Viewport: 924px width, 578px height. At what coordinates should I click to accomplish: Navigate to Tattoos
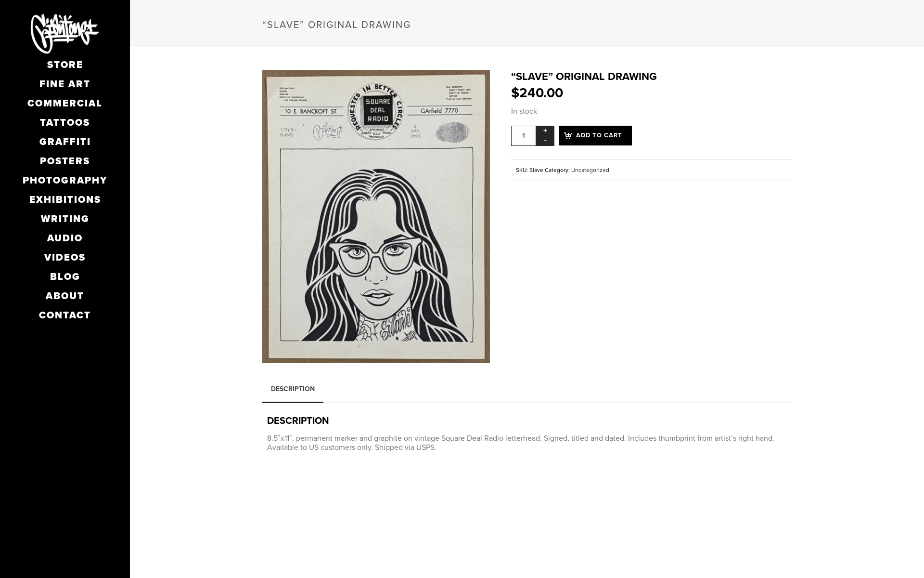click(x=65, y=122)
